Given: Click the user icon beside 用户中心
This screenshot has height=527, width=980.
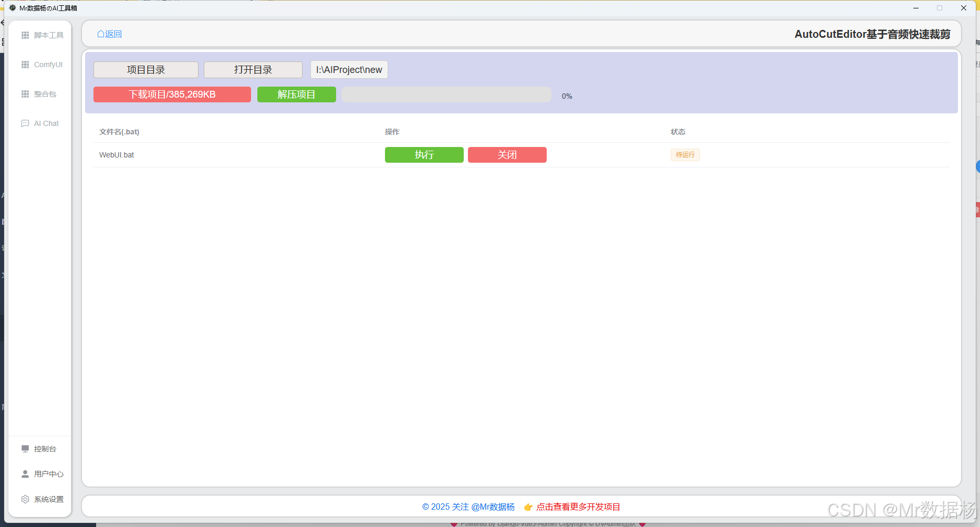Looking at the screenshot, I should 25,474.
